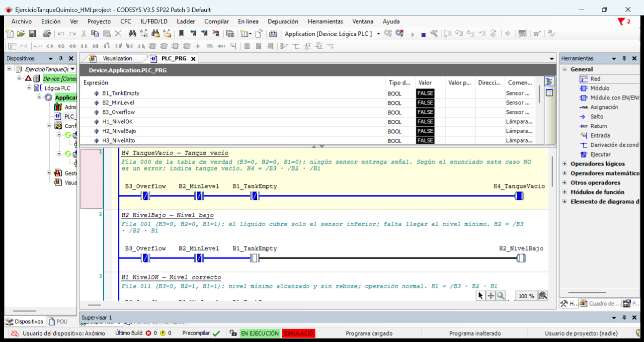Create a new project with New icon
The width and height of the screenshot is (644, 342).
click(x=9, y=33)
